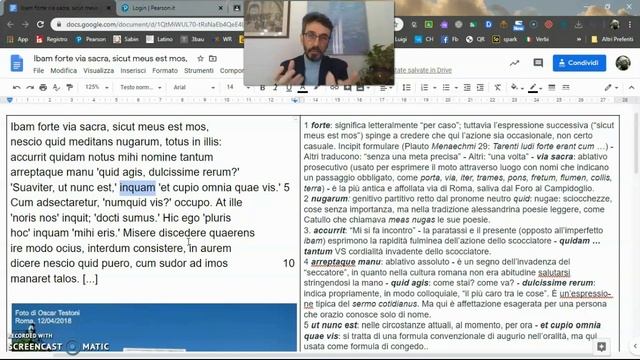Collapse the menus with chevron up
Image resolution: width=640 pixels, height=360 pixels.
pyautogui.click(x=631, y=87)
